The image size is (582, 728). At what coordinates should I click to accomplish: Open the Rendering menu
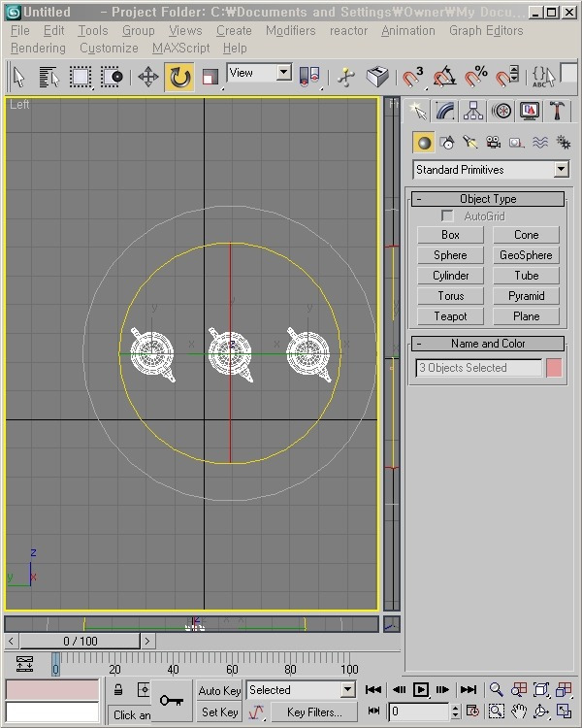38,49
